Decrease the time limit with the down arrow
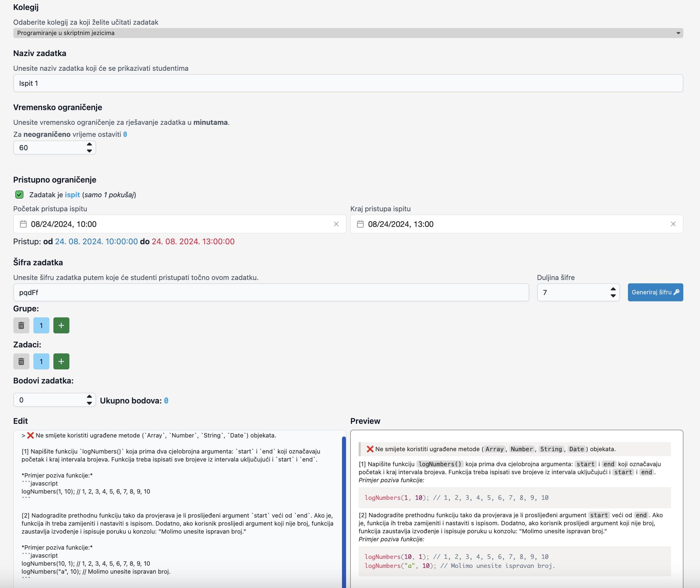Image resolution: width=700 pixels, height=588 pixels. point(89,151)
